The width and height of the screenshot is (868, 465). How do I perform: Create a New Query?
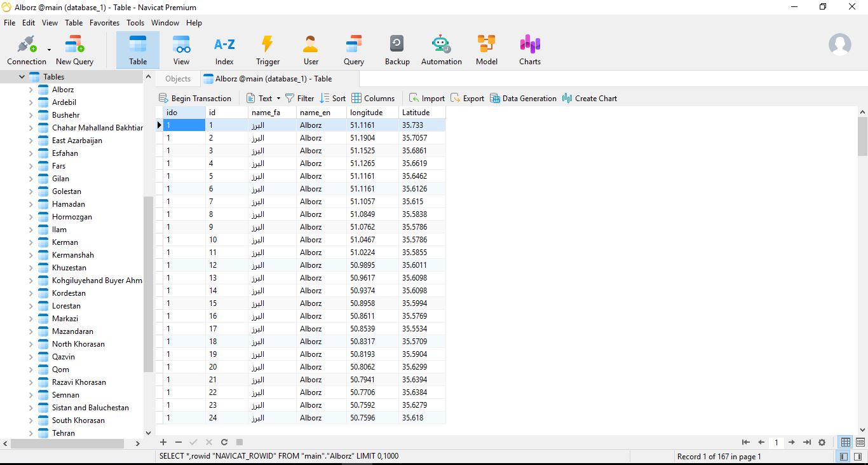(x=74, y=50)
